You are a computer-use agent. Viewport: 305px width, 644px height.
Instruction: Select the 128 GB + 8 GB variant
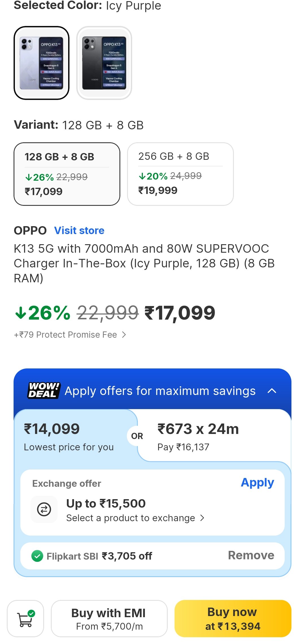67,174
